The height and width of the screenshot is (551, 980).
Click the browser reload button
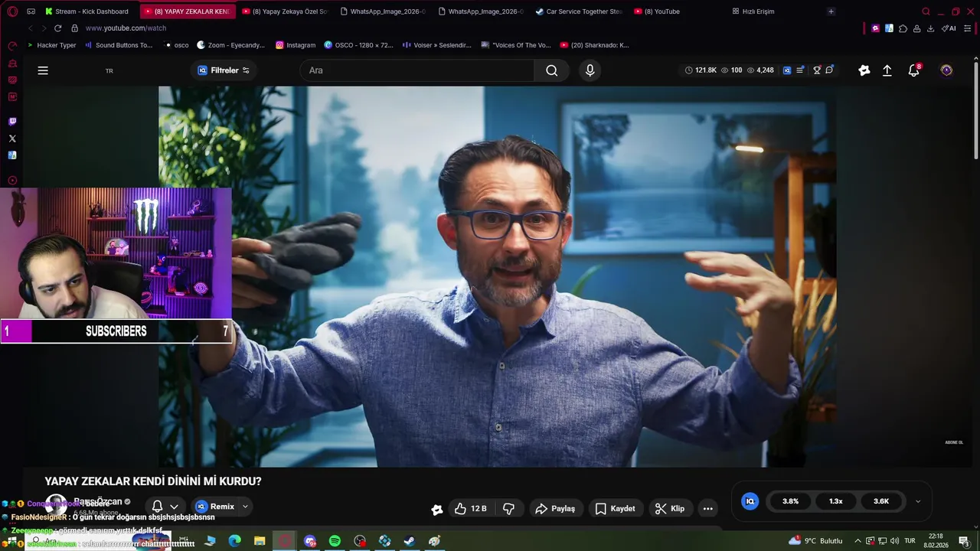57,28
